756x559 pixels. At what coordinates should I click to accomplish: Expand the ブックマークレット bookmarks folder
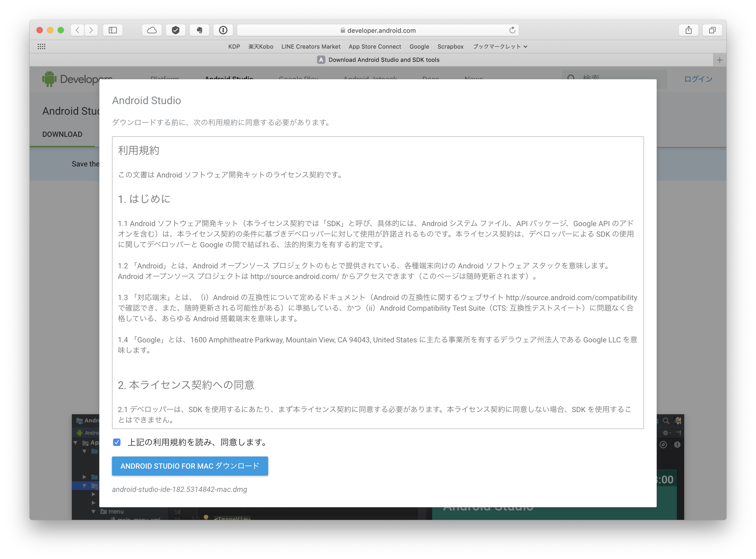(500, 46)
